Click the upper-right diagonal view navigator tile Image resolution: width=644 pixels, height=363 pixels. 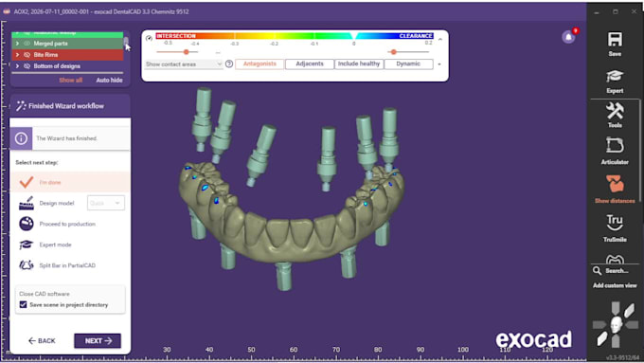[x=629, y=310]
